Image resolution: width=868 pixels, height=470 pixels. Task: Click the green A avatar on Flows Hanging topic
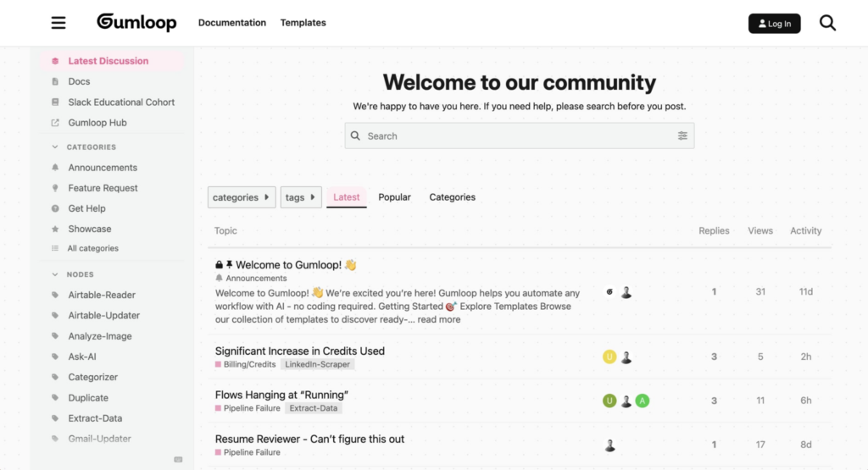[x=643, y=401]
